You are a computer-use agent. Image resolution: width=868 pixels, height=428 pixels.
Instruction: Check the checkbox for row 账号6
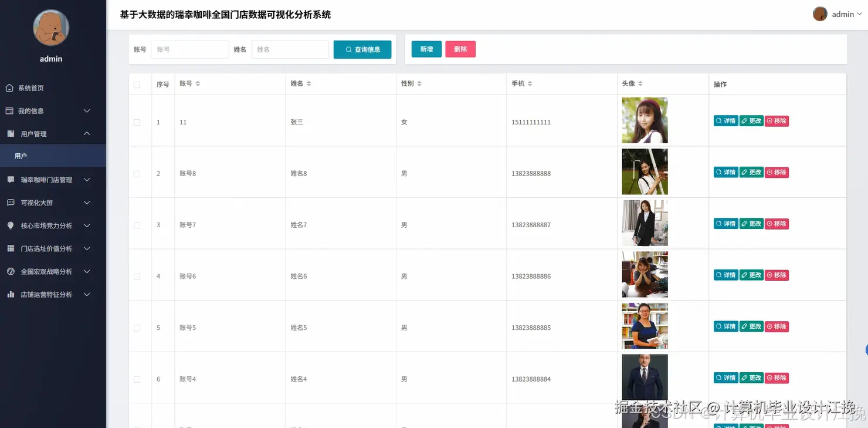pos(137,277)
